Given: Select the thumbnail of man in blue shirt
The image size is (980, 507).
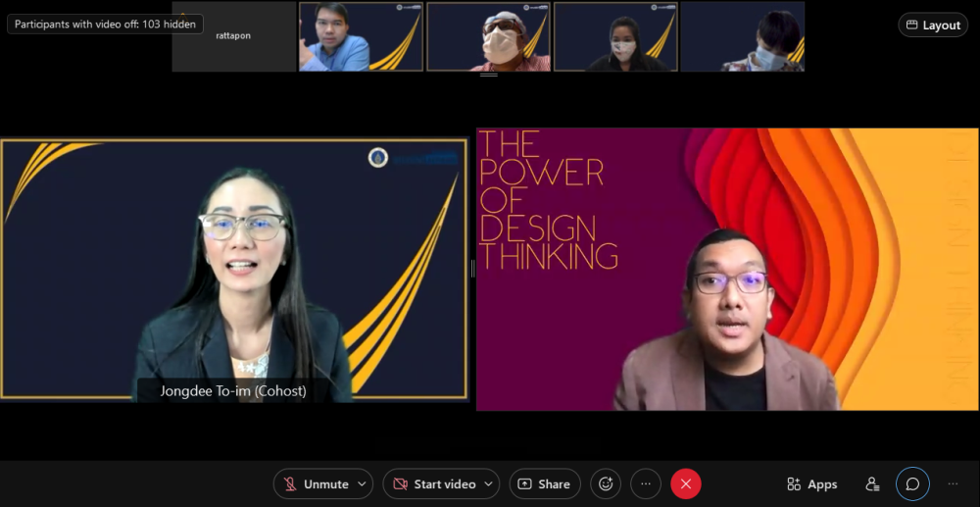Looking at the screenshot, I should [x=361, y=36].
